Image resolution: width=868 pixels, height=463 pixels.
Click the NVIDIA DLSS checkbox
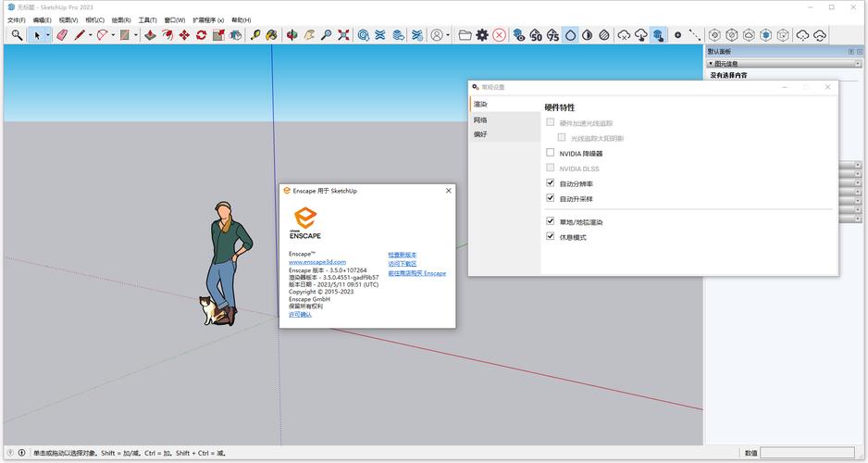click(551, 168)
